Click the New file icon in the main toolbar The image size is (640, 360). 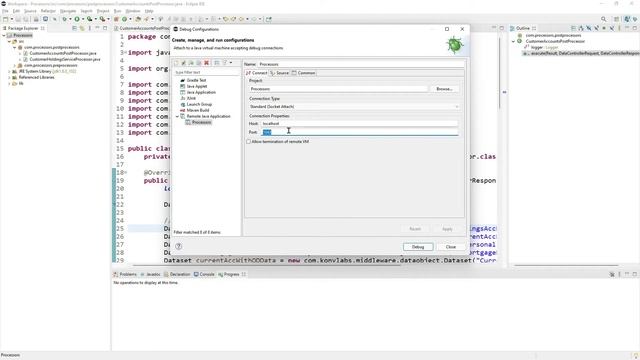pyautogui.click(x=6, y=19)
